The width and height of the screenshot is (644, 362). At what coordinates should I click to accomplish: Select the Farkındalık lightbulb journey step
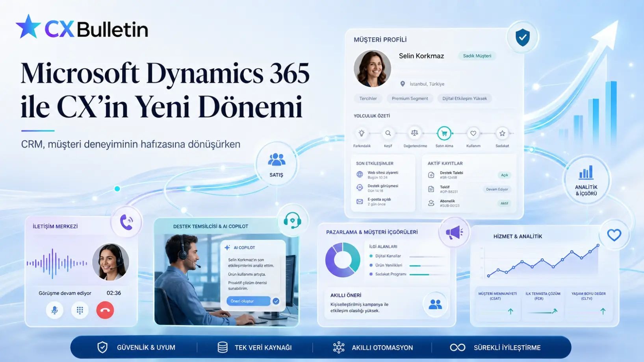coord(362,133)
